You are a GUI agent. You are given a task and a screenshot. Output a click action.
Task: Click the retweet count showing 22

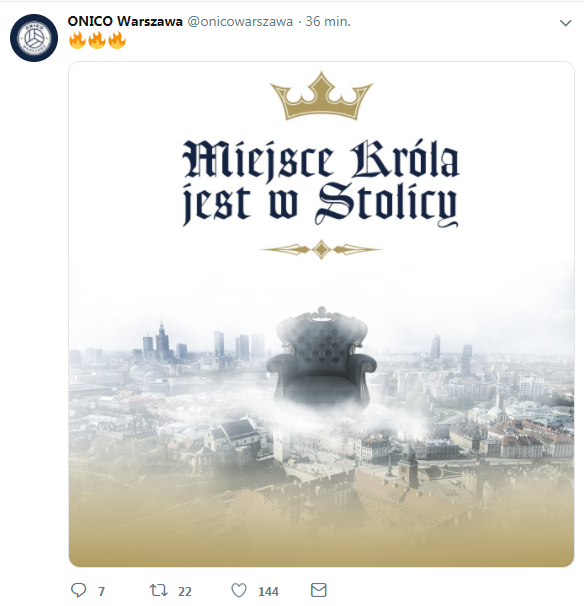pyautogui.click(x=185, y=591)
